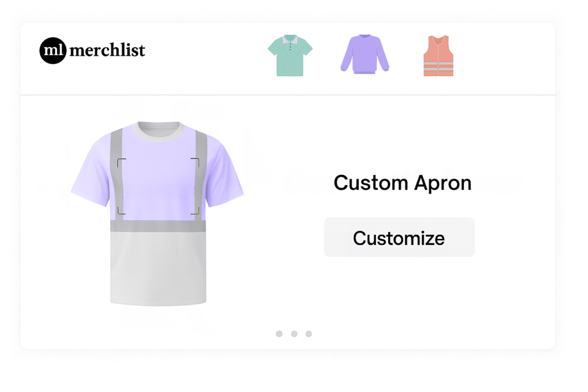The height and width of the screenshot is (392, 588).
Task: Click the black ml circle logo
Action: pyautogui.click(x=53, y=51)
